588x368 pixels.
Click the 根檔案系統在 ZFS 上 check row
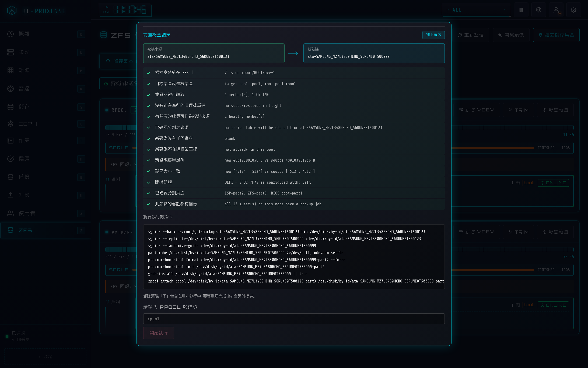(294, 73)
